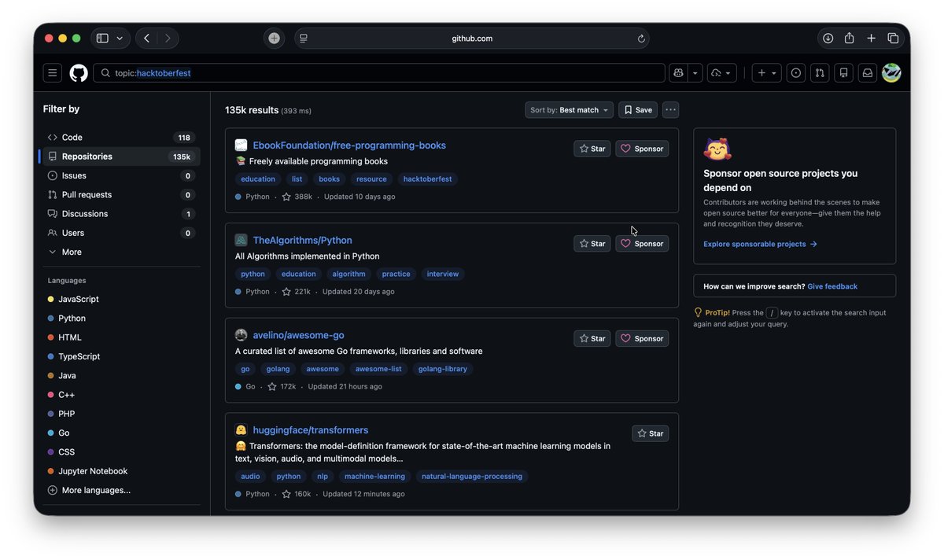Show Safari tab overview

click(x=893, y=38)
